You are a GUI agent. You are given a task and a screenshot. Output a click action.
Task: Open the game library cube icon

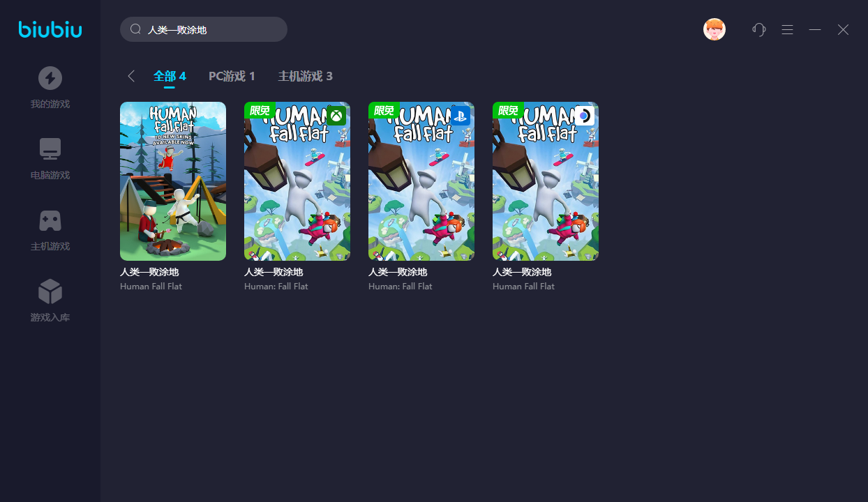50,291
